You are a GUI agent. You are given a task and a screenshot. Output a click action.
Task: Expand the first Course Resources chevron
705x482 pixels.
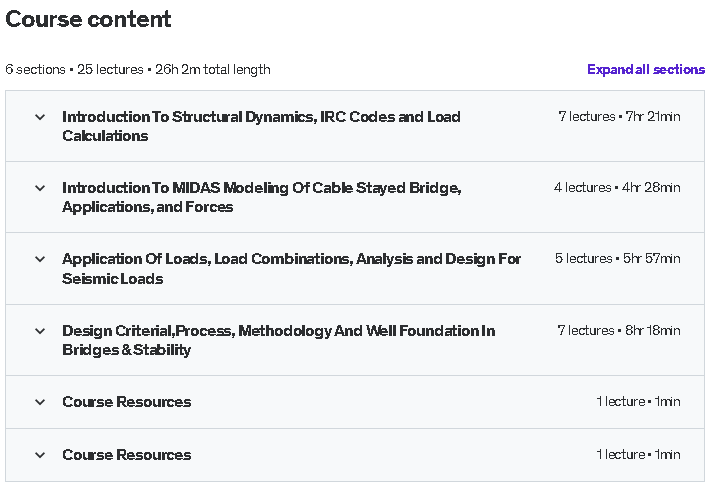40,402
